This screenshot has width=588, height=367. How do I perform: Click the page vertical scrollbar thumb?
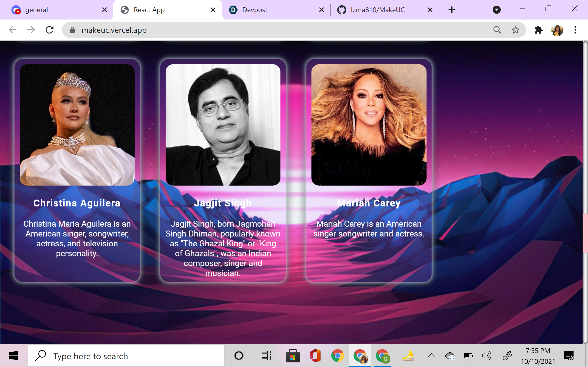coord(585,233)
